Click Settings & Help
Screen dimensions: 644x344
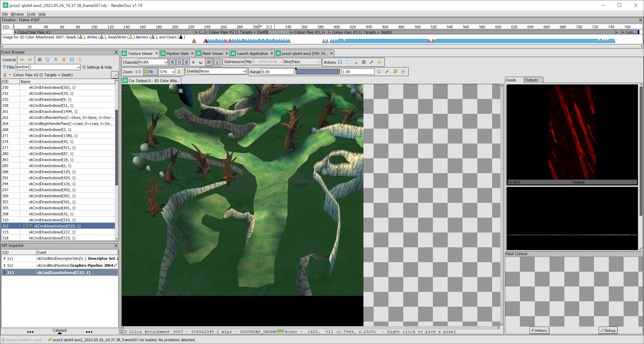(97, 67)
